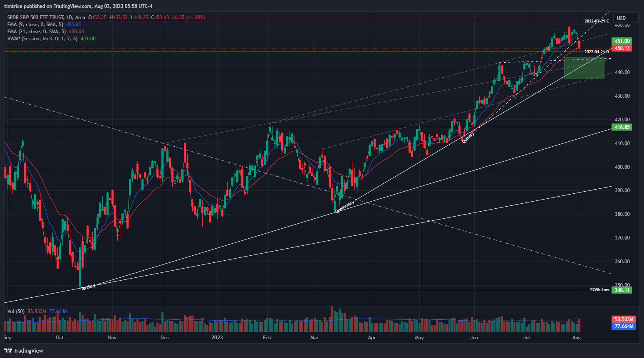Click the 390.00 price axis tick

622,190
